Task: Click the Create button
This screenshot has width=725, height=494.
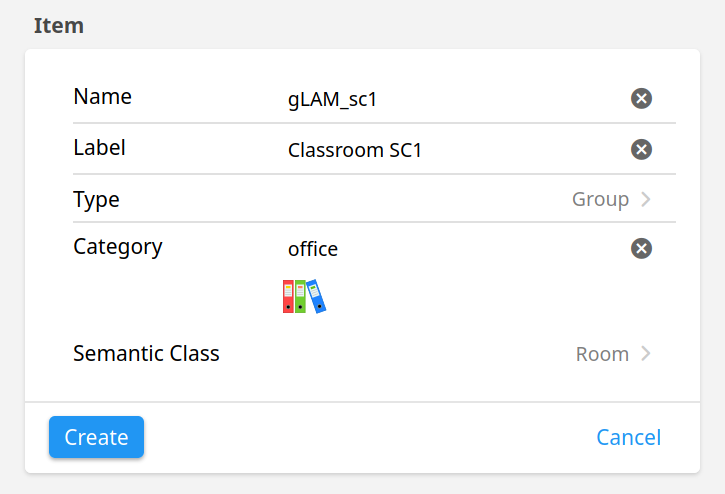Action: 96,437
